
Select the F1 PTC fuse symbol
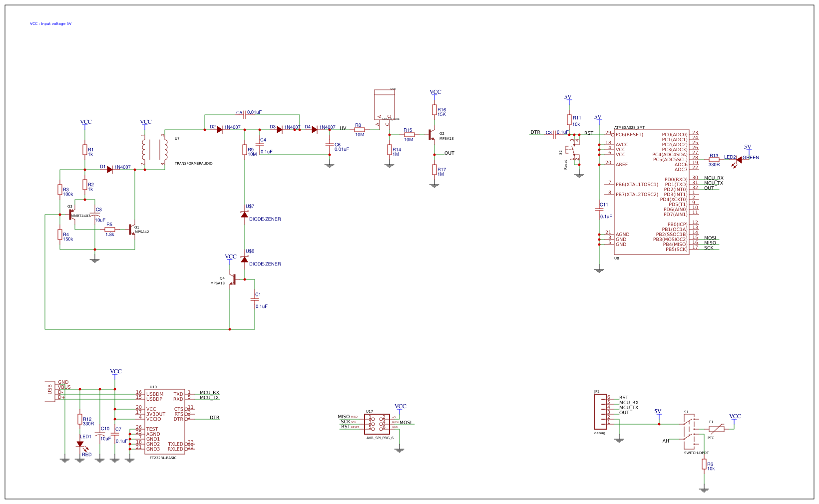pyautogui.click(x=717, y=429)
